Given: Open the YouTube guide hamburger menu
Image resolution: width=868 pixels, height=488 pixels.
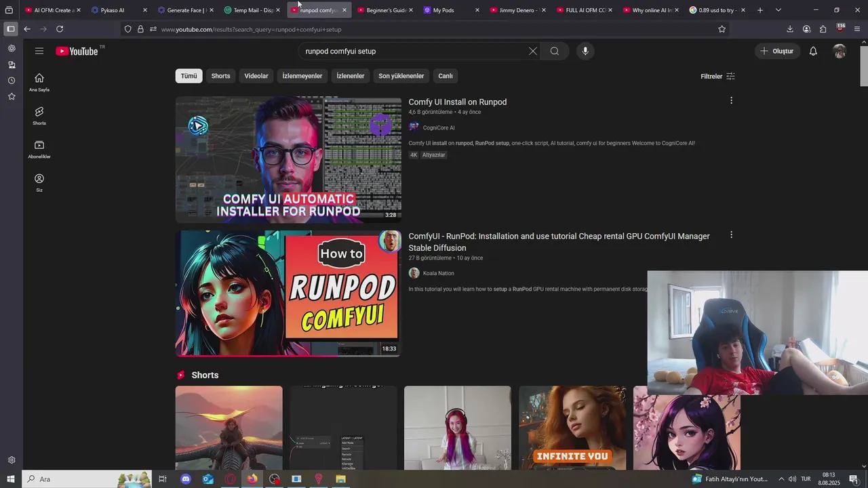Looking at the screenshot, I should pos(39,51).
